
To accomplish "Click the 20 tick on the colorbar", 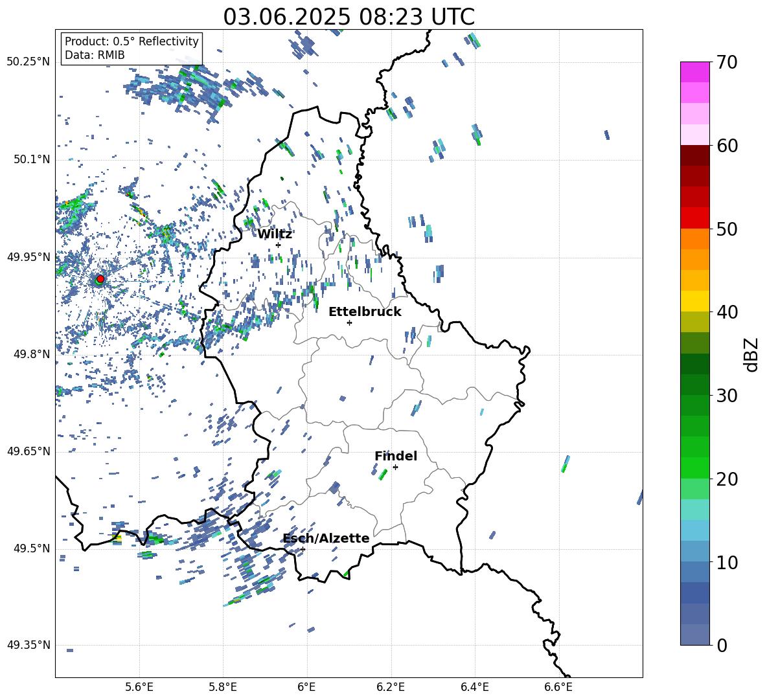I will (x=727, y=479).
